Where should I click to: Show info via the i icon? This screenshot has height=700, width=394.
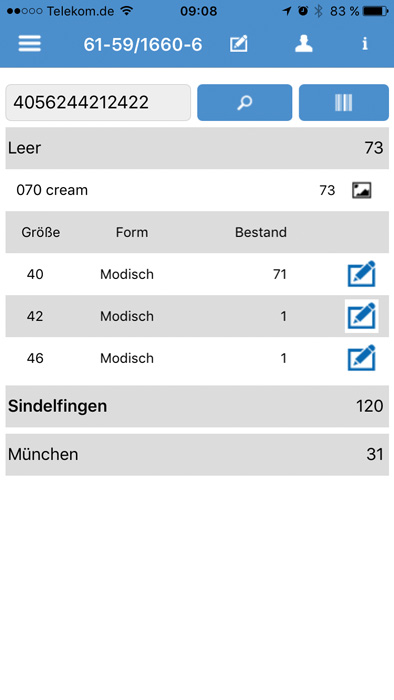point(365,44)
